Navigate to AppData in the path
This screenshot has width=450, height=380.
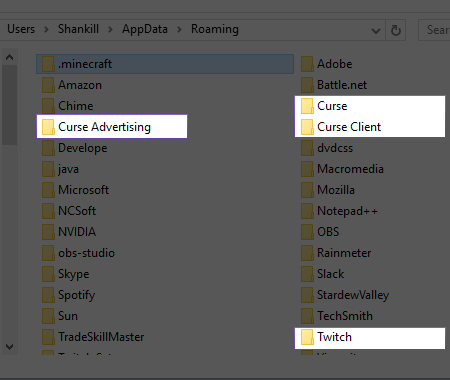[145, 29]
